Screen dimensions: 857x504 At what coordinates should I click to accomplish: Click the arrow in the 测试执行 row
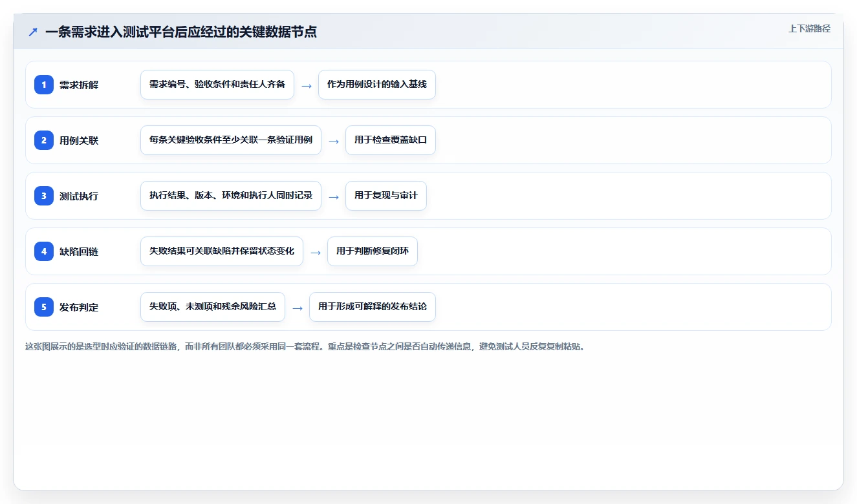[x=334, y=196]
